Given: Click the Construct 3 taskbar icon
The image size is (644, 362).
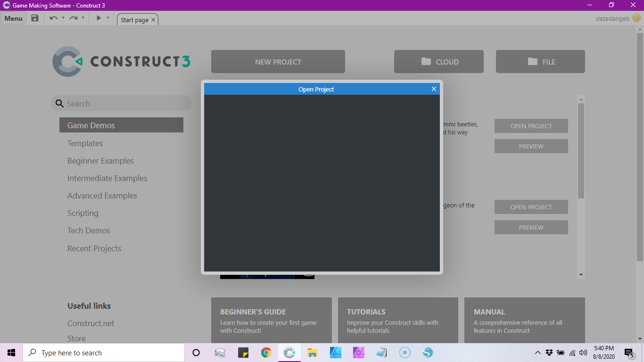Looking at the screenshot, I should coord(289,353).
